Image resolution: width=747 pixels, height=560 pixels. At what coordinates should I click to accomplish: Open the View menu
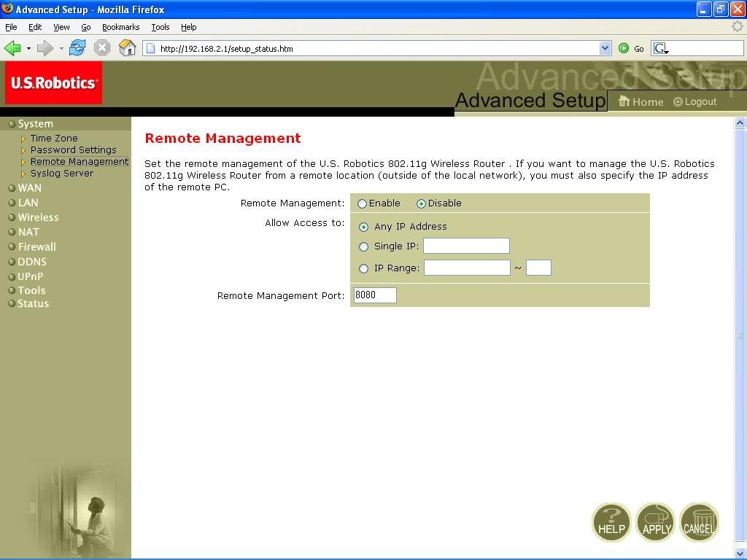pyautogui.click(x=61, y=27)
